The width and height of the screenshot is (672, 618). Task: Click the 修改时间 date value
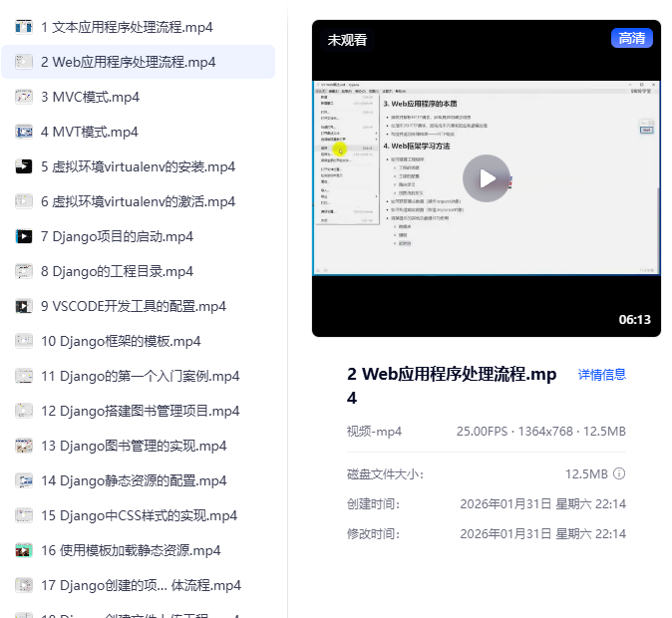tap(543, 534)
